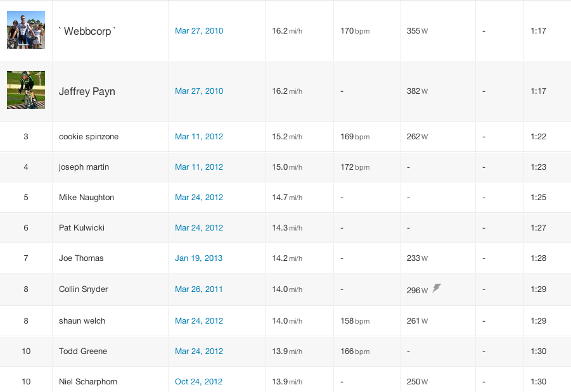
Task: Select Niel Scharphorn's name in leaderboard
Action: tap(88, 382)
